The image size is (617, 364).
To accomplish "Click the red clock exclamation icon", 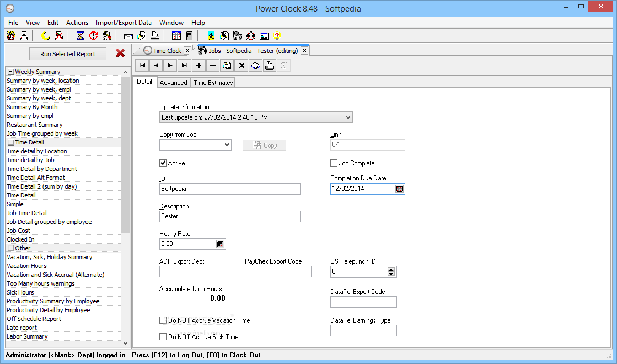I will click(x=93, y=36).
